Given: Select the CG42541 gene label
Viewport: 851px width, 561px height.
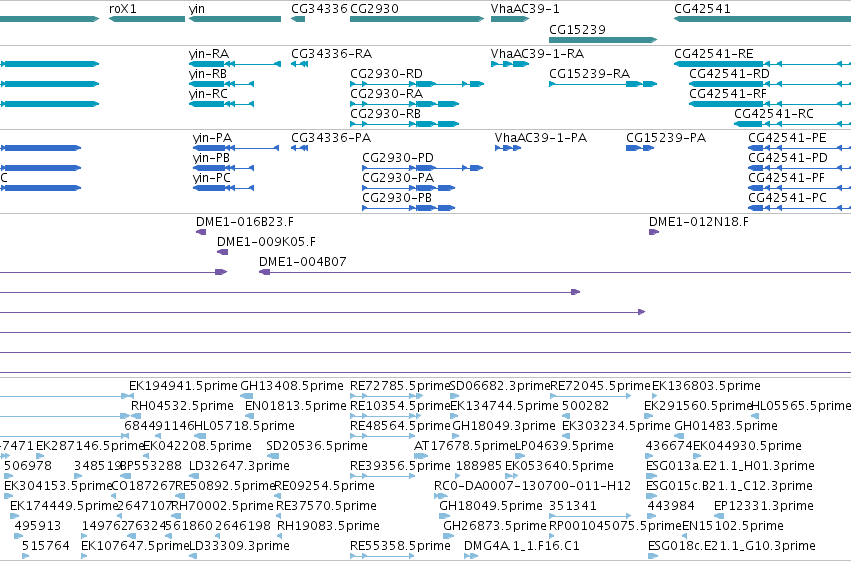Looking at the screenshot, I should pyautogui.click(x=702, y=9).
